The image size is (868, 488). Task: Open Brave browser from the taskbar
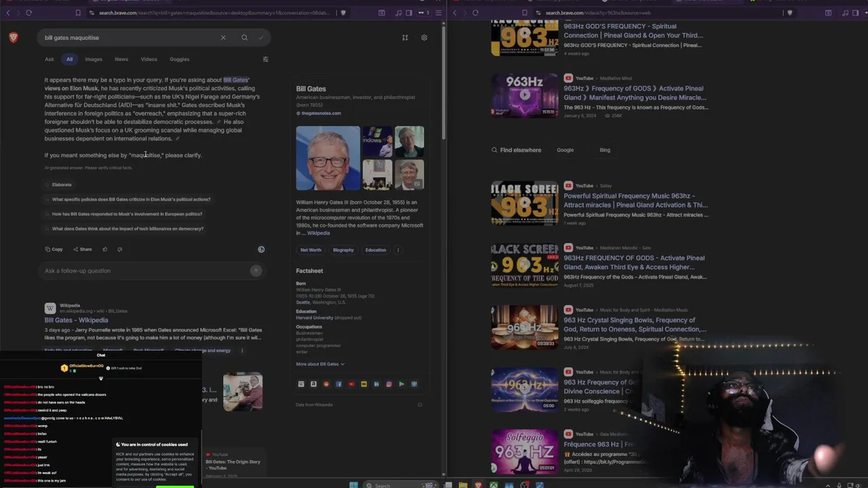(478, 485)
